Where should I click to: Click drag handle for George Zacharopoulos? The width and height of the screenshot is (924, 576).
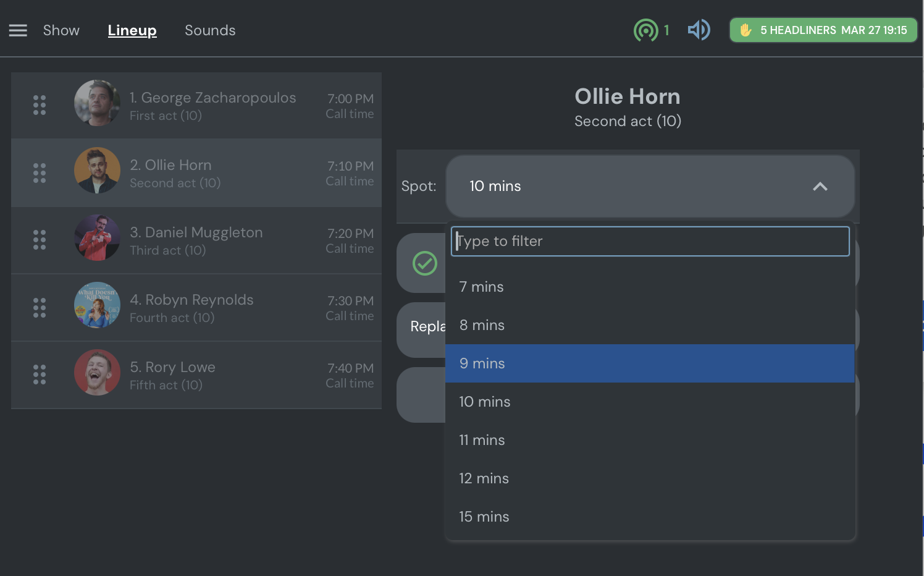[x=40, y=105]
